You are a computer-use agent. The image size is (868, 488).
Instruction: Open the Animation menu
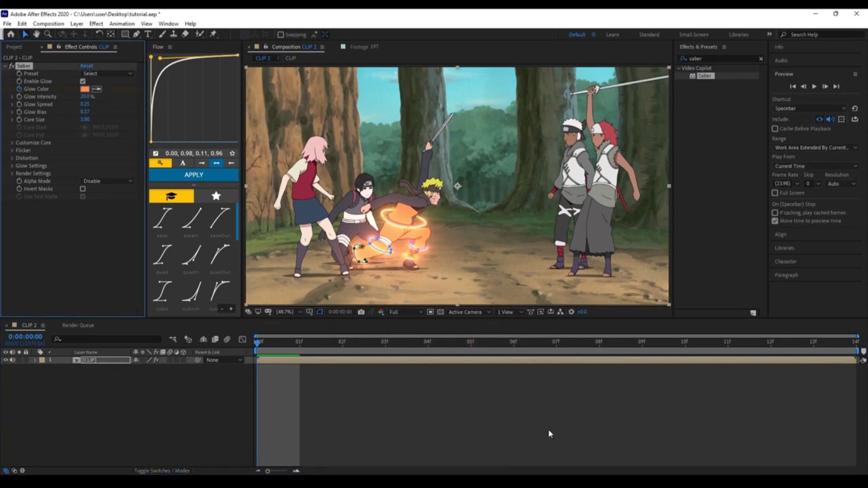[122, 23]
